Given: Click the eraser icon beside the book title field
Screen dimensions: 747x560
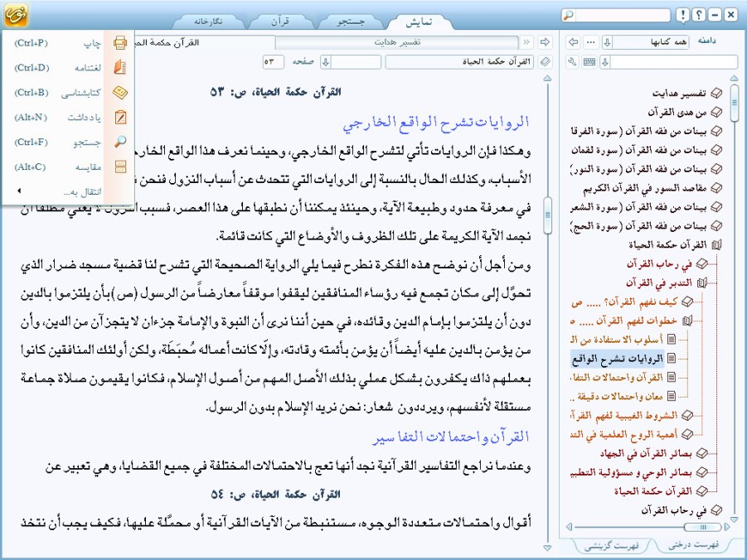Looking at the screenshot, I should 545,62.
